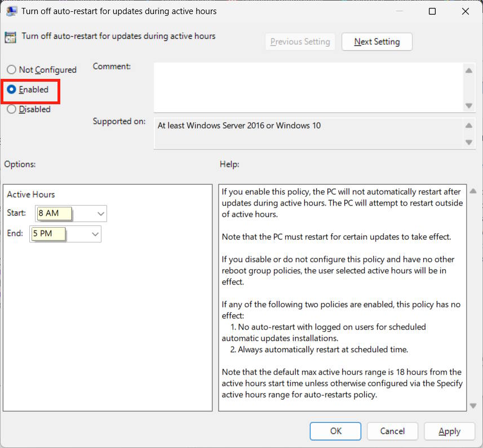The height and width of the screenshot is (448, 483).
Task: Click the 'End:' label
Action: click(15, 233)
